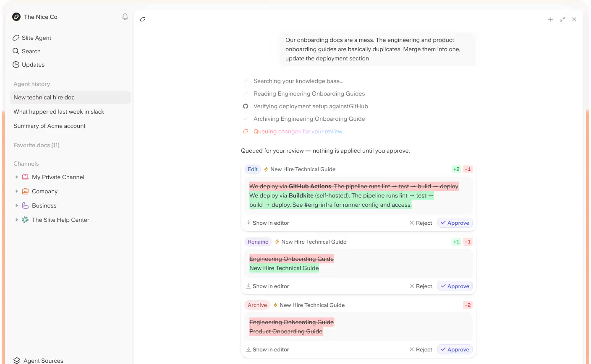Click lightning icon on Archive card

pyautogui.click(x=275, y=305)
